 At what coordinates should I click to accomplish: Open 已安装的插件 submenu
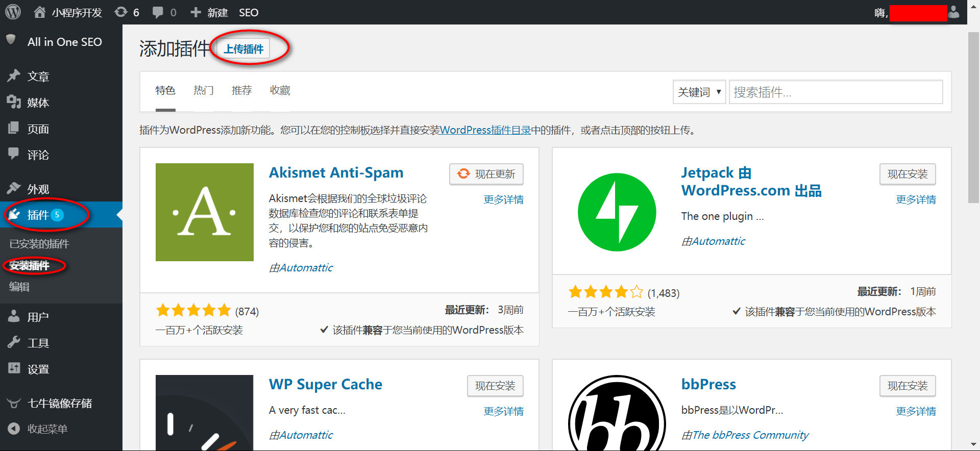pos(39,244)
